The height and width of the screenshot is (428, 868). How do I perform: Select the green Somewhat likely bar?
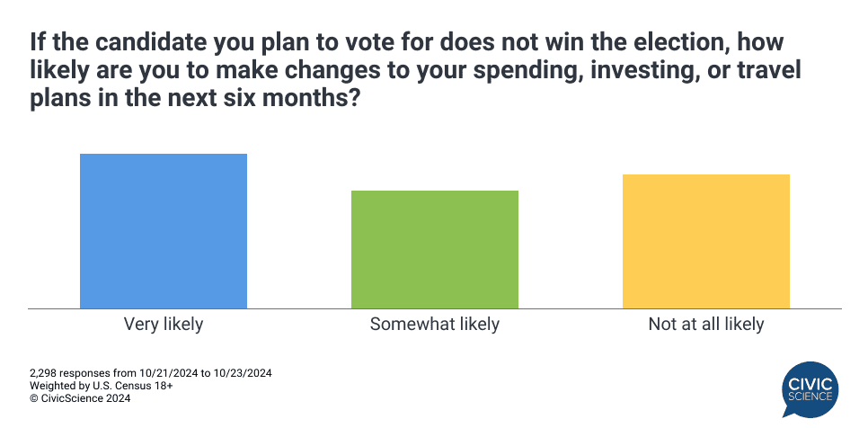[435, 250]
